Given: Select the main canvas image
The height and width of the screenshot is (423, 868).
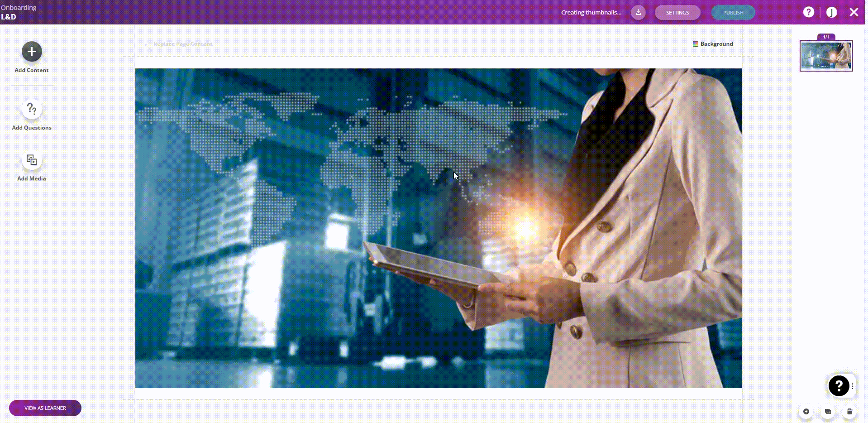Looking at the screenshot, I should (438, 228).
